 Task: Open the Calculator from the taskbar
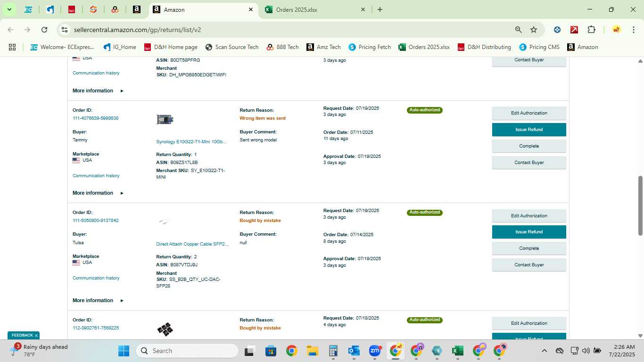tap(333, 351)
